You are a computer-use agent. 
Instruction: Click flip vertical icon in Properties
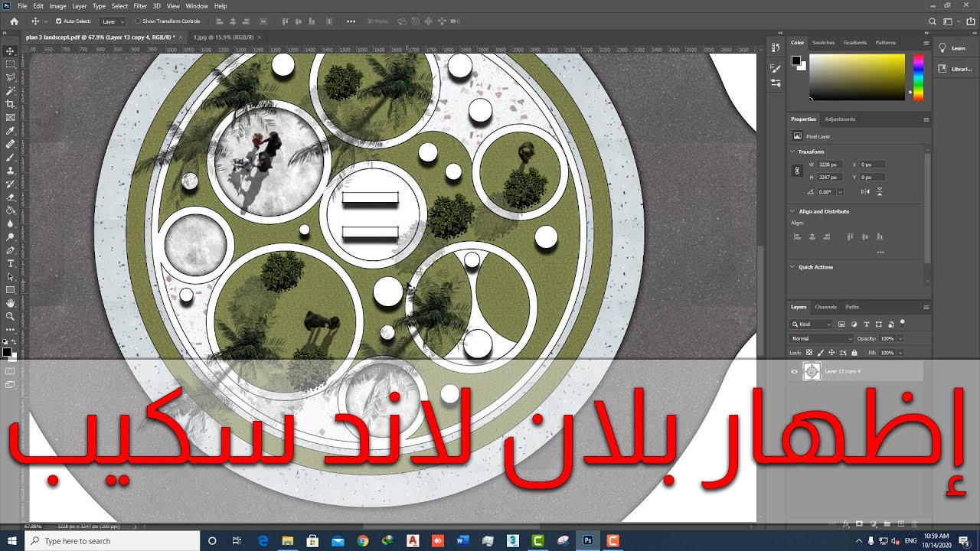coord(880,191)
